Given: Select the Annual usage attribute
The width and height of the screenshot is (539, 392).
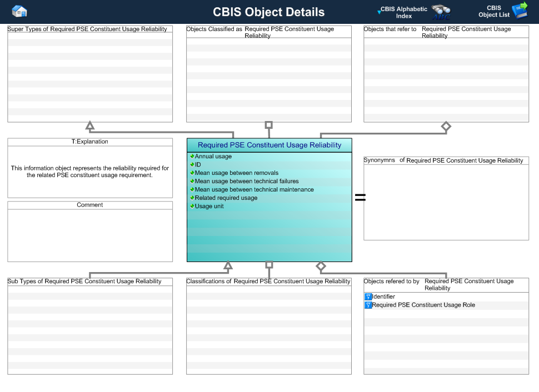Looking at the screenshot, I should tap(213, 157).
